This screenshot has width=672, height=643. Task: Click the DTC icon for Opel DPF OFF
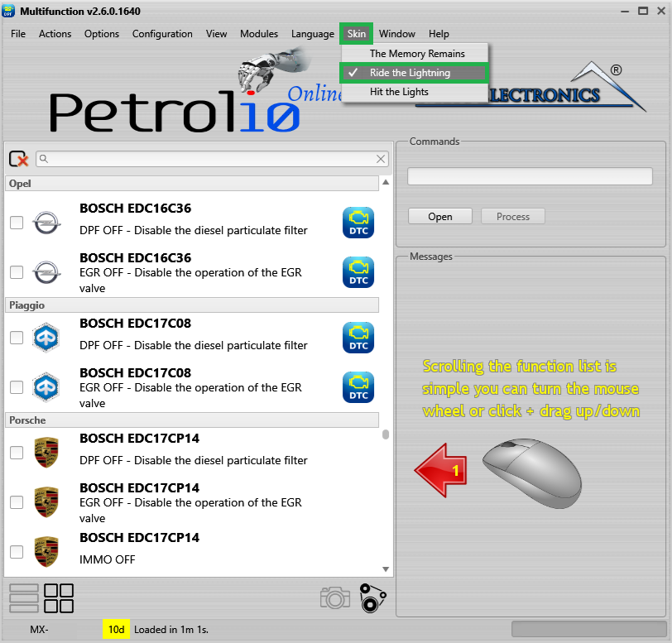(358, 223)
